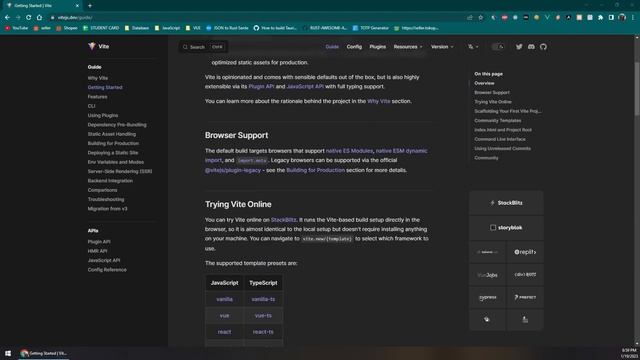Open the Shopee bookmark
640x360 pixels.
pos(67,28)
